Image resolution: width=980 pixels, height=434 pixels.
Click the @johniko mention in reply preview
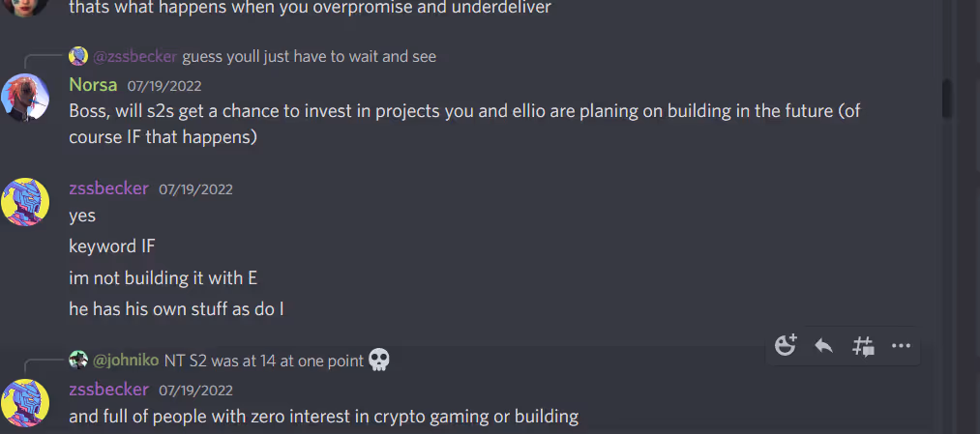click(x=126, y=361)
